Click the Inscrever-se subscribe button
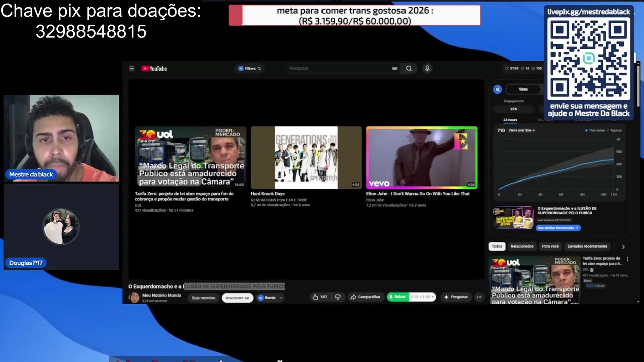 [x=237, y=298]
